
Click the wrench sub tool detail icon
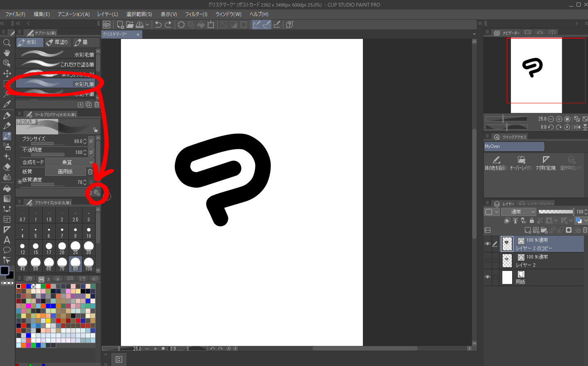(97, 192)
